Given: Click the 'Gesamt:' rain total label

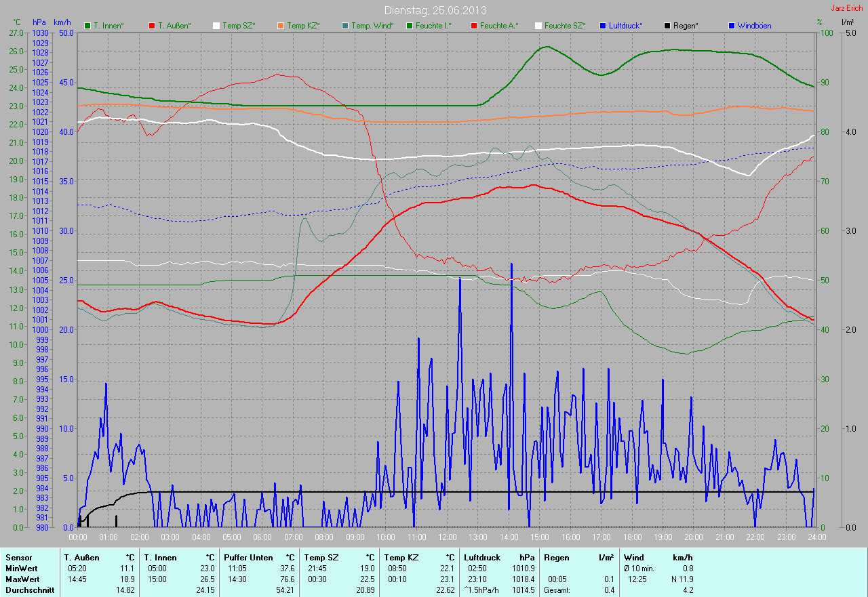Looking at the screenshot, I should click(557, 590).
